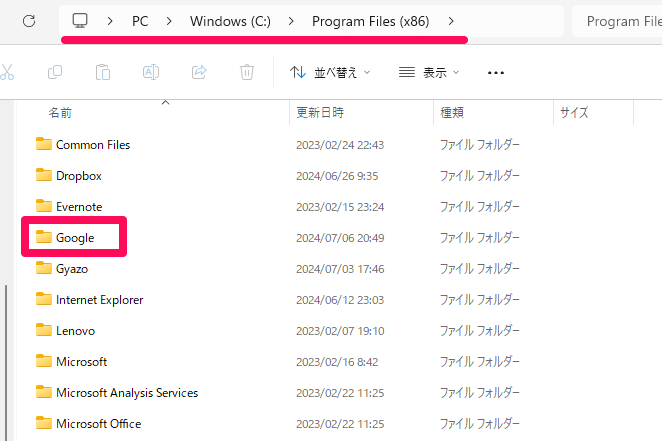Click folder icon beside Dropbox
662x441 pixels.
pos(44,175)
